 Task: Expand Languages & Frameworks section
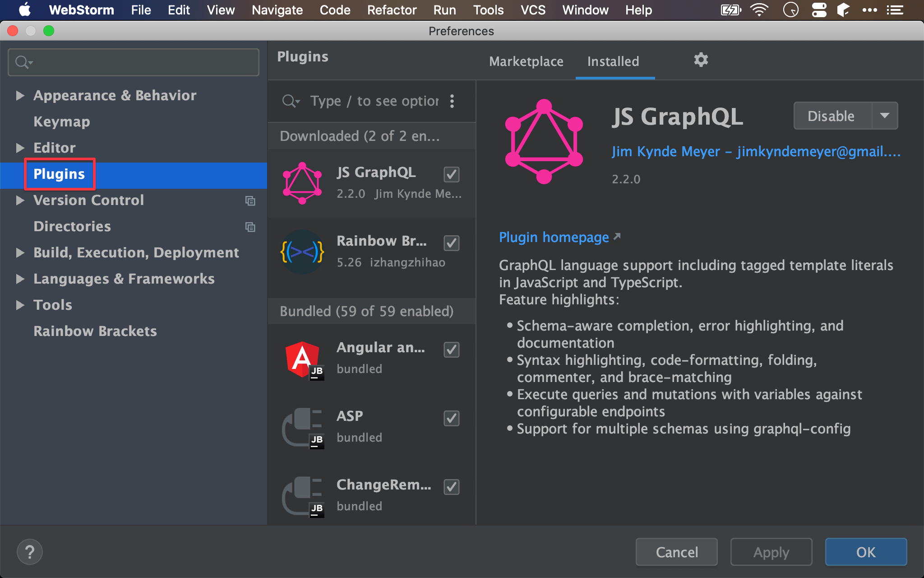point(20,279)
